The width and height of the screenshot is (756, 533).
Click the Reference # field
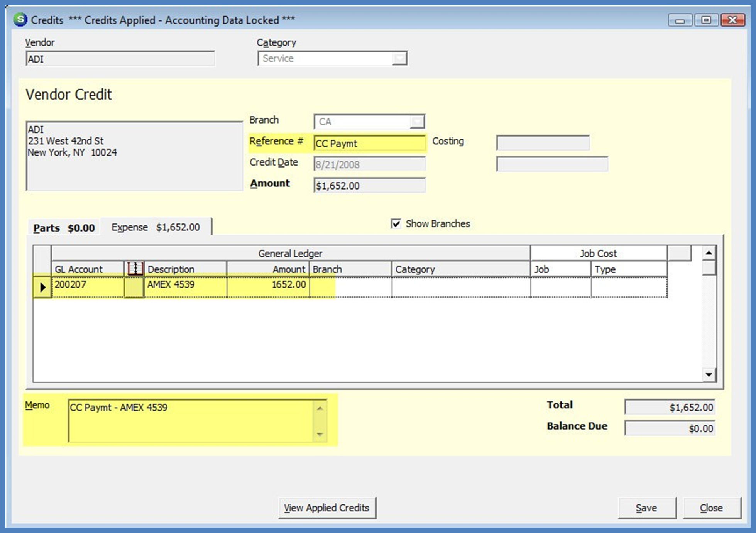point(369,144)
